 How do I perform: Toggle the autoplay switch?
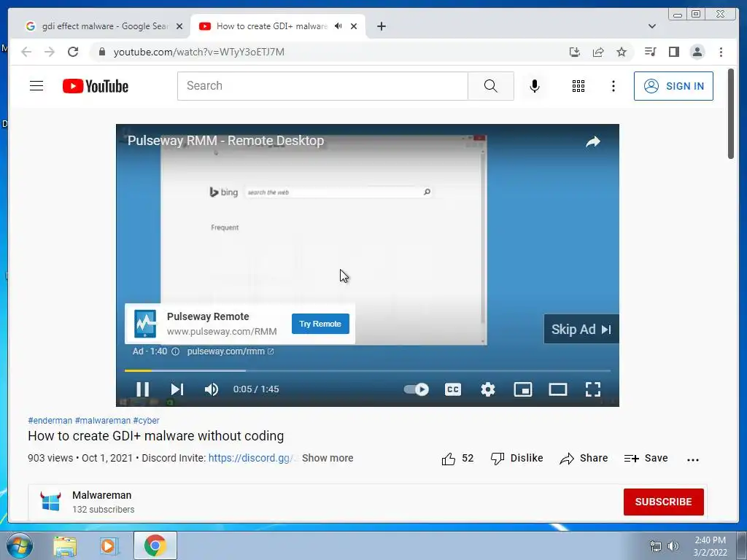click(x=417, y=389)
